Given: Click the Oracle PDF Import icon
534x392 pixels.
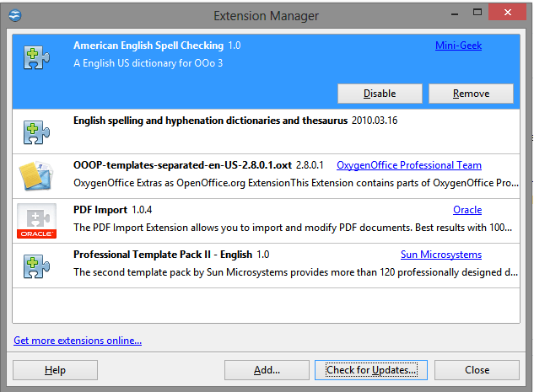Looking at the screenshot, I should [x=36, y=221].
